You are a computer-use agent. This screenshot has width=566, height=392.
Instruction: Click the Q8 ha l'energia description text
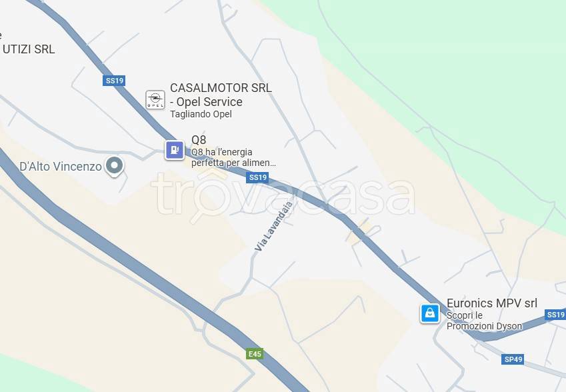[x=233, y=157]
